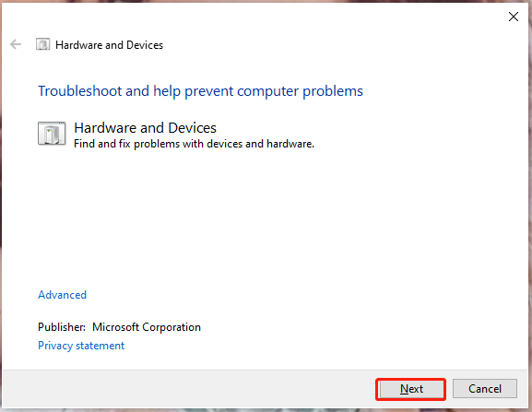Click Next to start troubleshooting
532x412 pixels.
coord(411,389)
